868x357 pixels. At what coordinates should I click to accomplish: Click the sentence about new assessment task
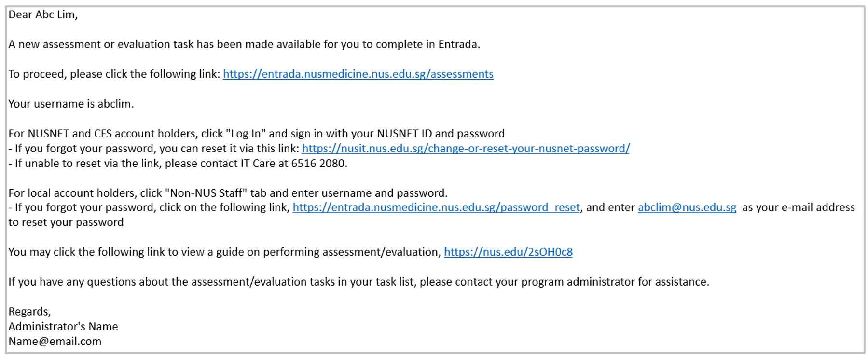[x=244, y=44]
